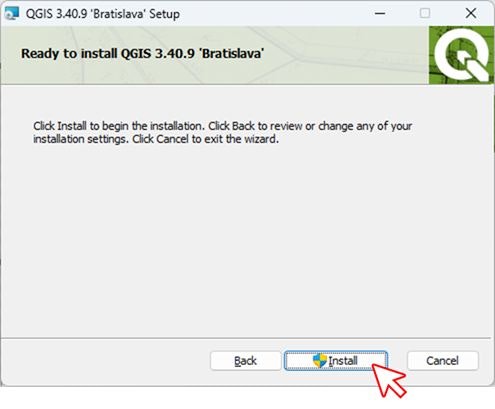Screen dimensions: 495x409
Task: Open system menu from installer title icon
Action: [x=12, y=13]
